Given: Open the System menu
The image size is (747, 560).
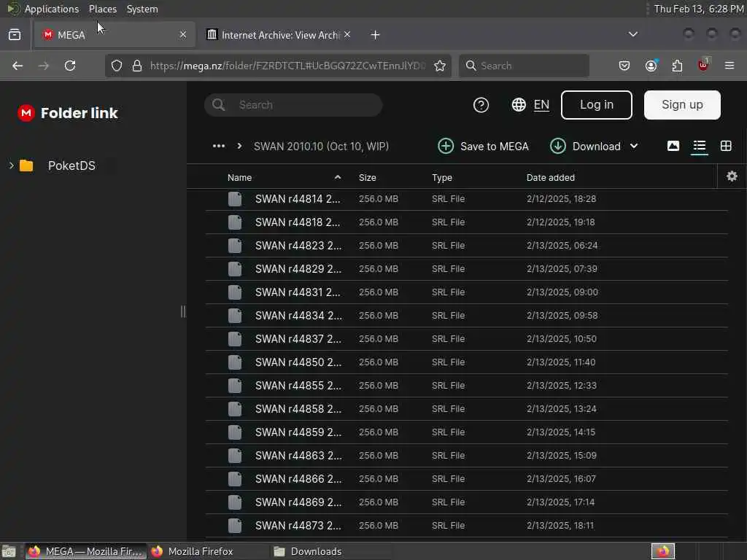Looking at the screenshot, I should (142, 9).
